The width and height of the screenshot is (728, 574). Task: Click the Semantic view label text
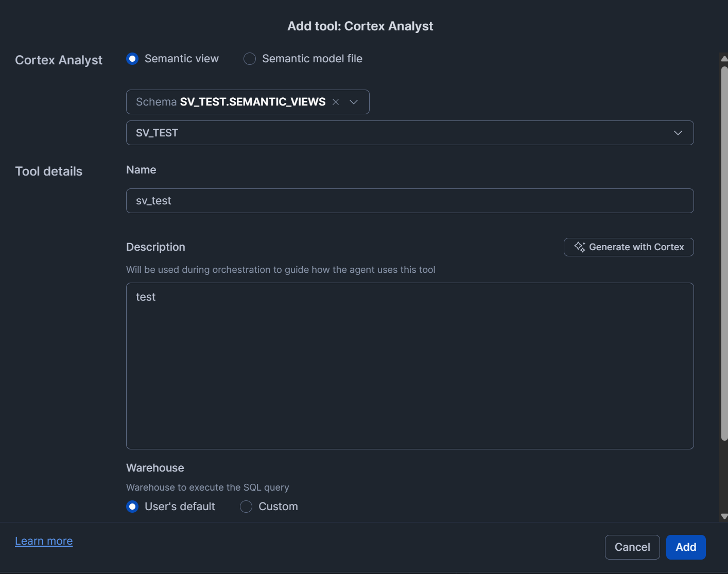182,59
